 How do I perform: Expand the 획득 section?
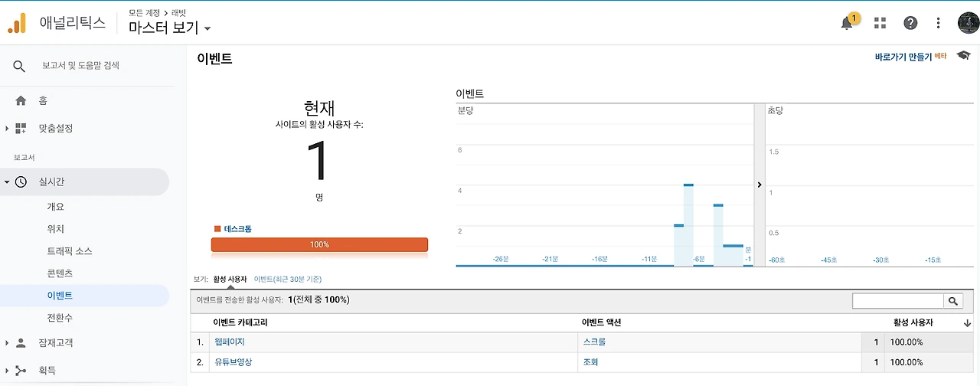coord(7,371)
